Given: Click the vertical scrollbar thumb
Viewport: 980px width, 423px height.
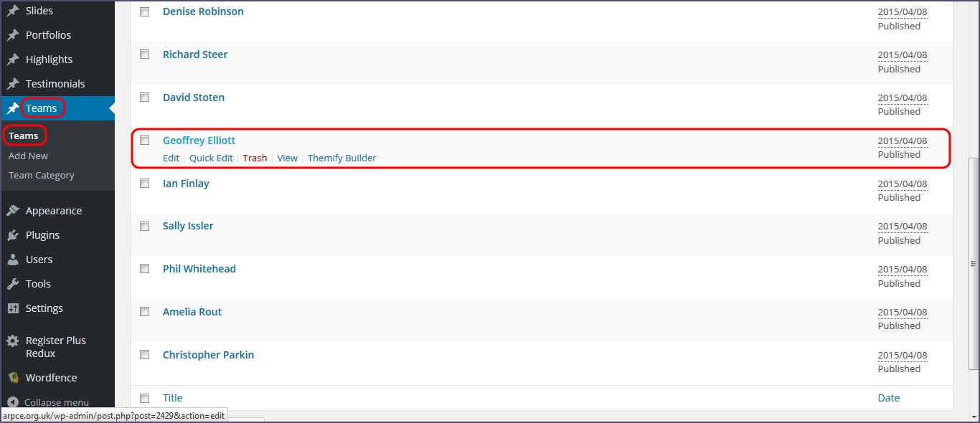Looking at the screenshot, I should [974, 264].
